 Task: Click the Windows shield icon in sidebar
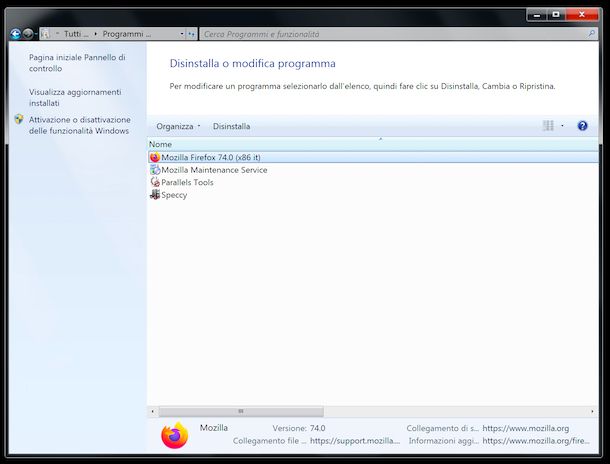coord(19,119)
